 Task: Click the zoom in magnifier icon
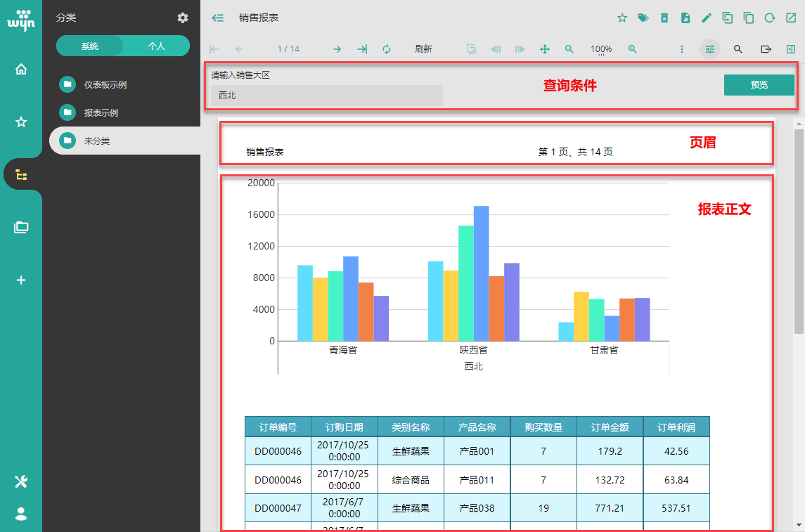633,49
